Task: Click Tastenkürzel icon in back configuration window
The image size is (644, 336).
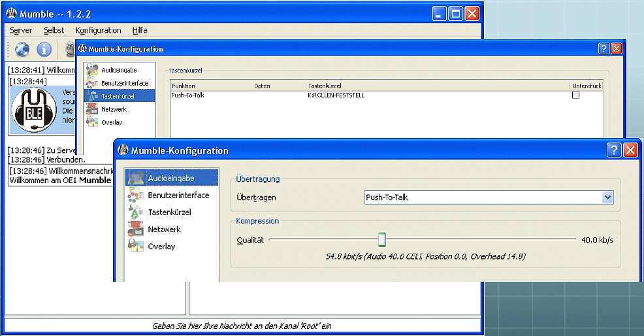Action: point(92,96)
